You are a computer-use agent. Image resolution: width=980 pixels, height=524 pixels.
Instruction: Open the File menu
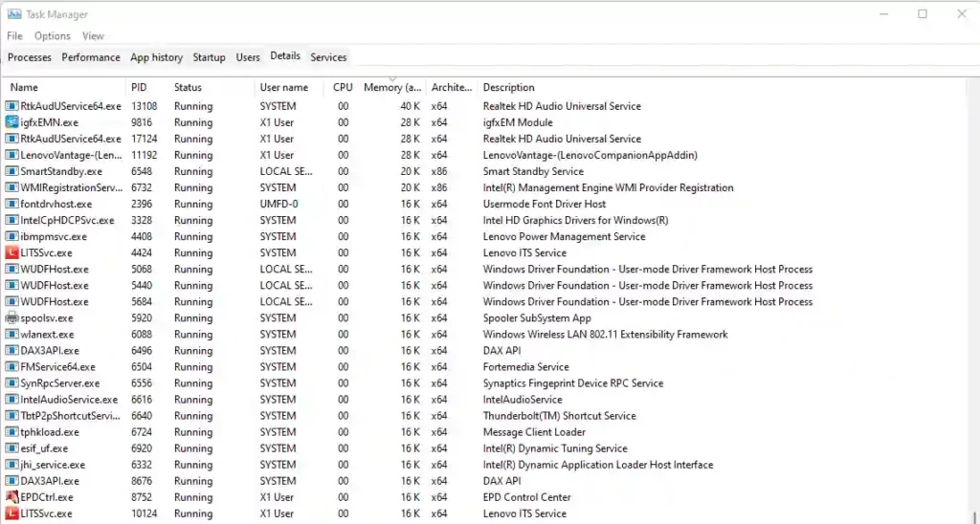pyautogui.click(x=15, y=36)
